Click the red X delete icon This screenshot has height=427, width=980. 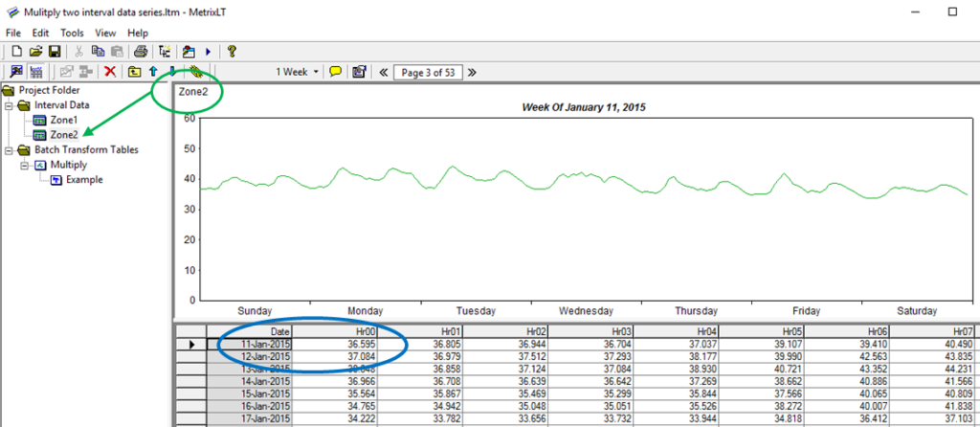[x=111, y=72]
